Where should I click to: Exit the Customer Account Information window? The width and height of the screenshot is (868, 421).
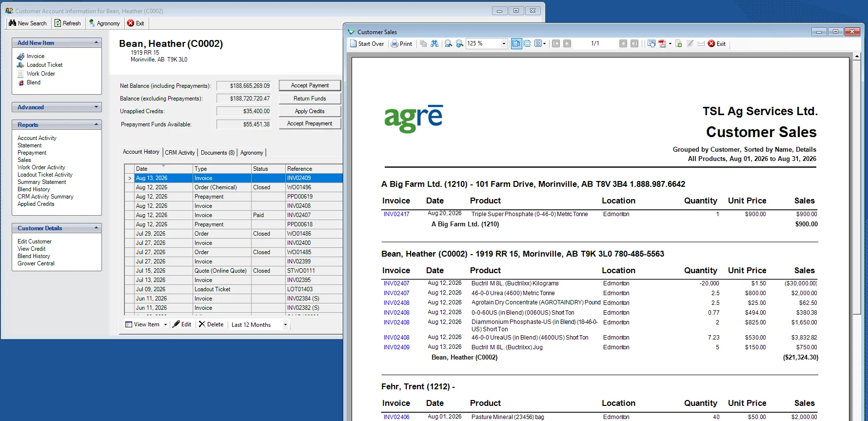136,23
